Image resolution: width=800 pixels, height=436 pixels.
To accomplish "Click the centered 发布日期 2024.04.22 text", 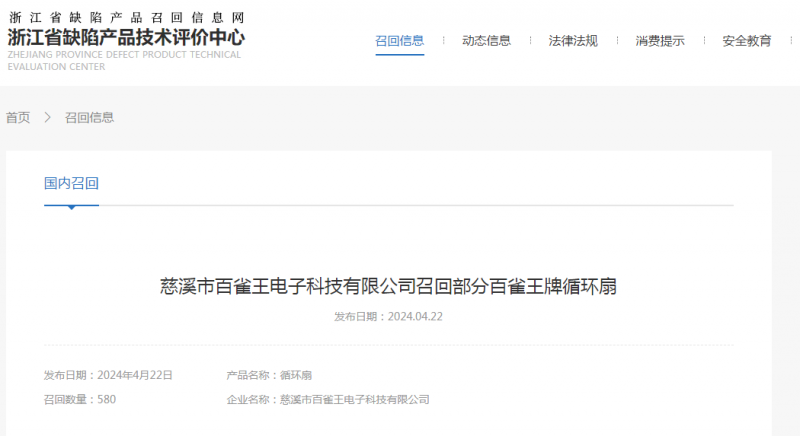I will 388,316.
